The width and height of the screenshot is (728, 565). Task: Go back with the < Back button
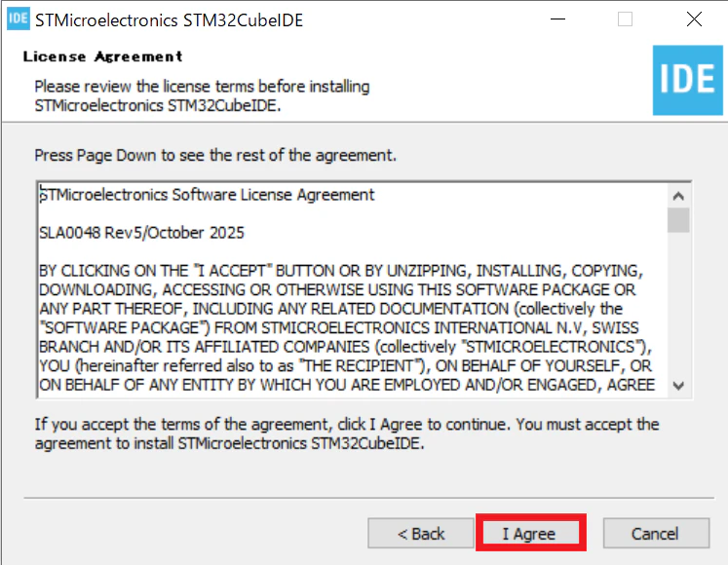421,533
